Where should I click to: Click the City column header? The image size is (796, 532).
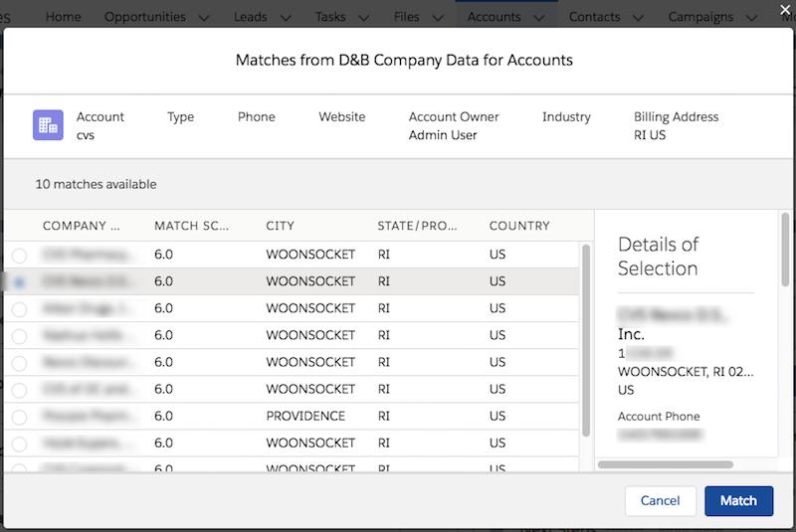[280, 226]
